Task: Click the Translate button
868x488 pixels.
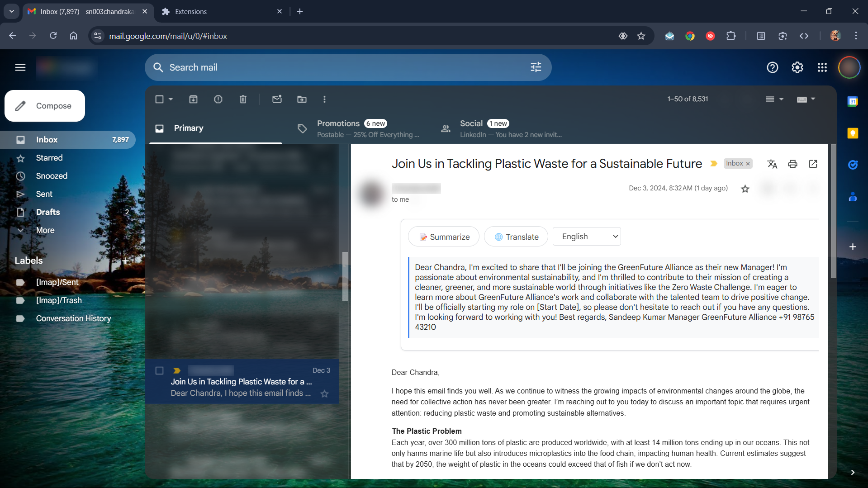Action: pyautogui.click(x=516, y=237)
